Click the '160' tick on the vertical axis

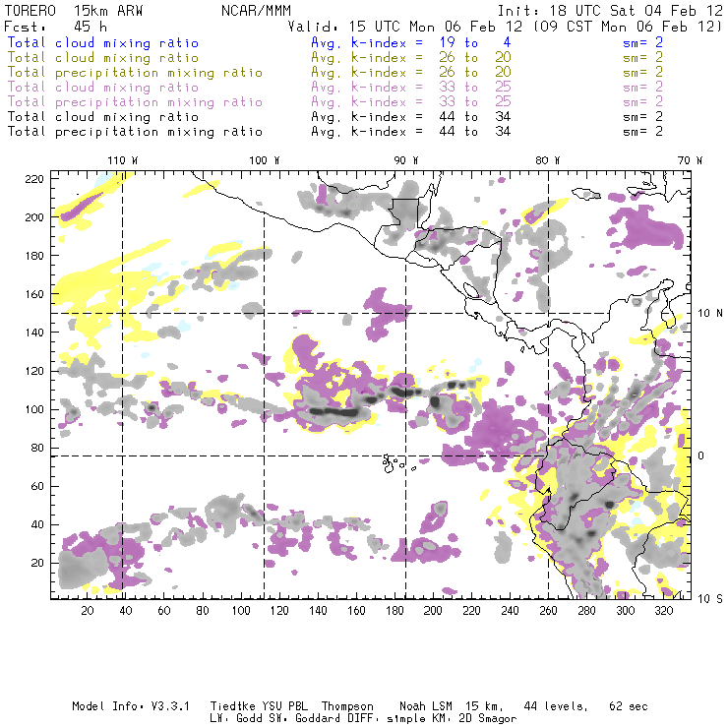point(34,294)
